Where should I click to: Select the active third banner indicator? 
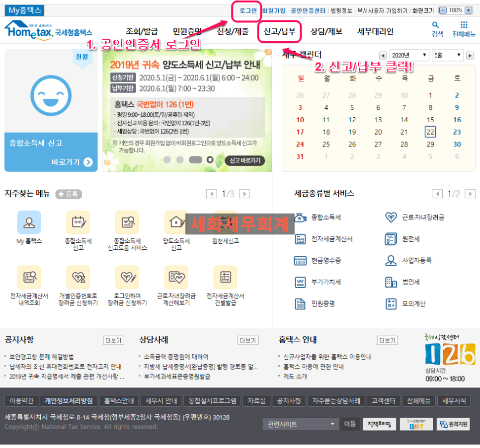[195, 160]
